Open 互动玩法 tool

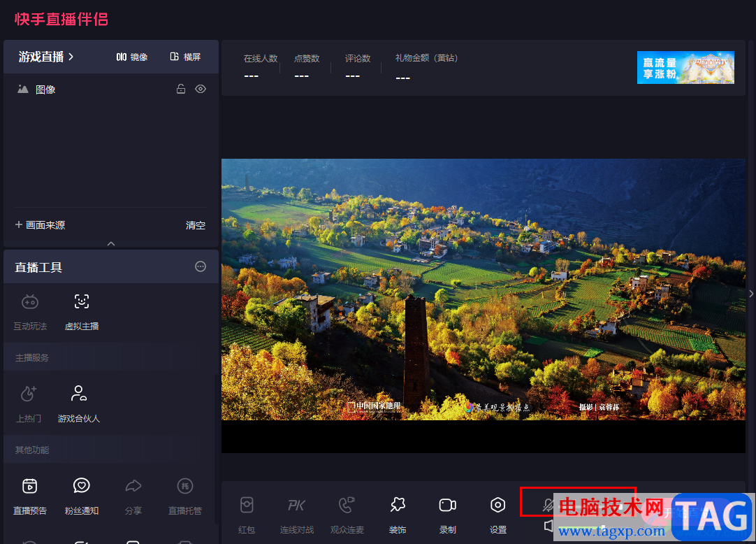point(30,313)
